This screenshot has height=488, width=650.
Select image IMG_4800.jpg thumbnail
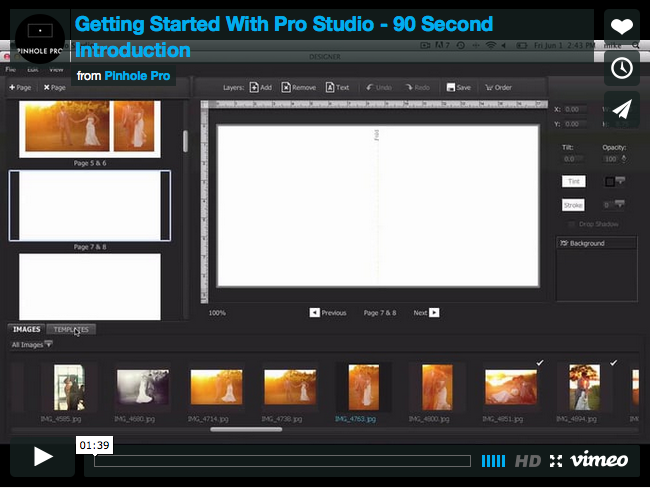[x=437, y=387]
